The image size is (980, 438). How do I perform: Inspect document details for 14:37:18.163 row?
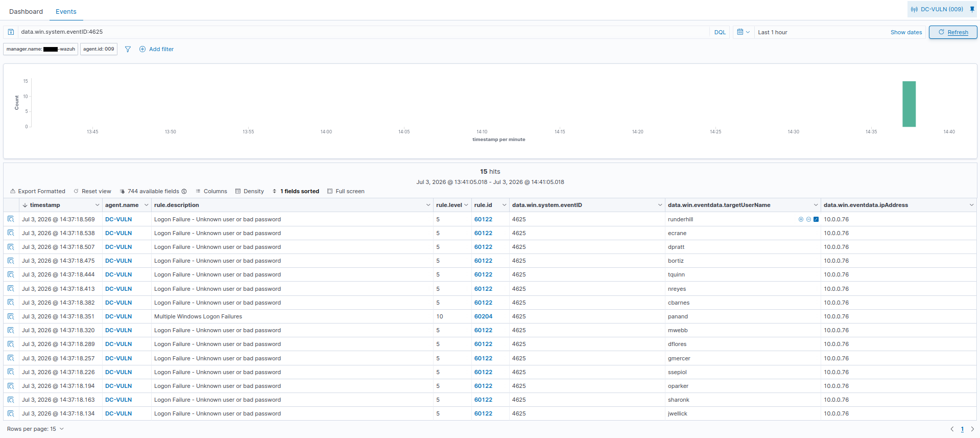(11, 400)
